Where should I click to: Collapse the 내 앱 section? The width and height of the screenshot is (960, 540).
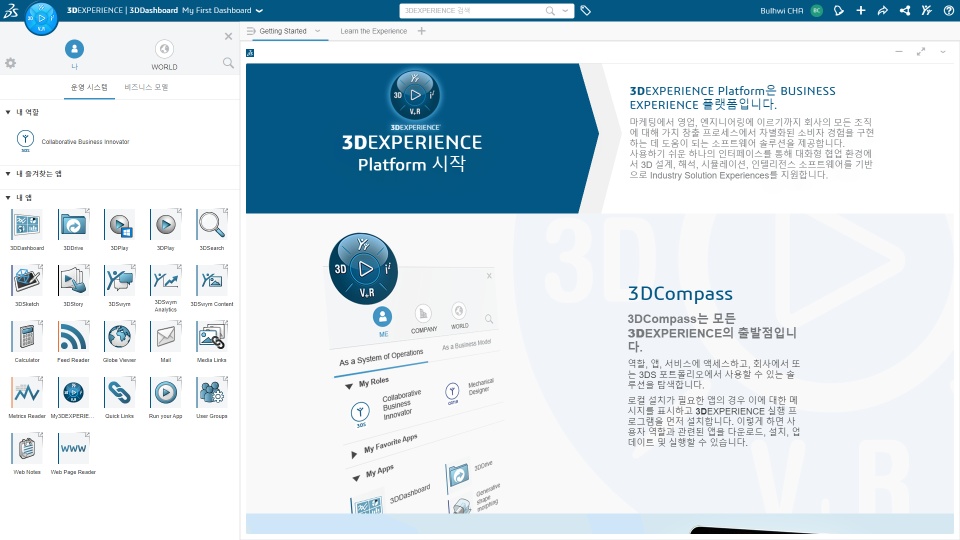tap(8, 198)
